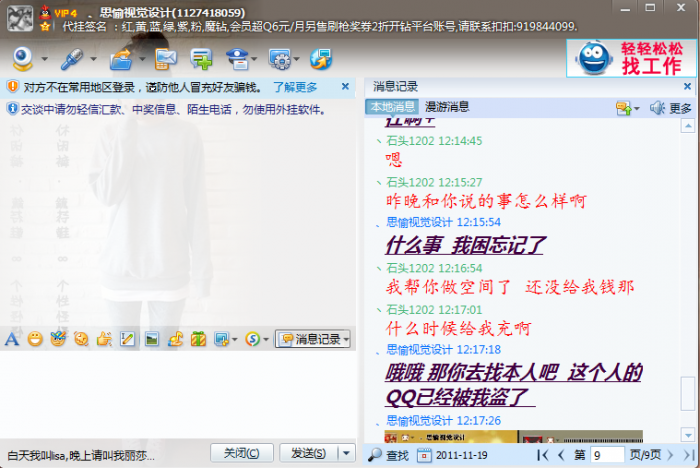Open video call options dropdown arrow

coord(45,58)
